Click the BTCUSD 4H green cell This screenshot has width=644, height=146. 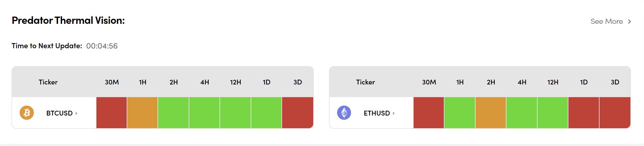point(204,113)
